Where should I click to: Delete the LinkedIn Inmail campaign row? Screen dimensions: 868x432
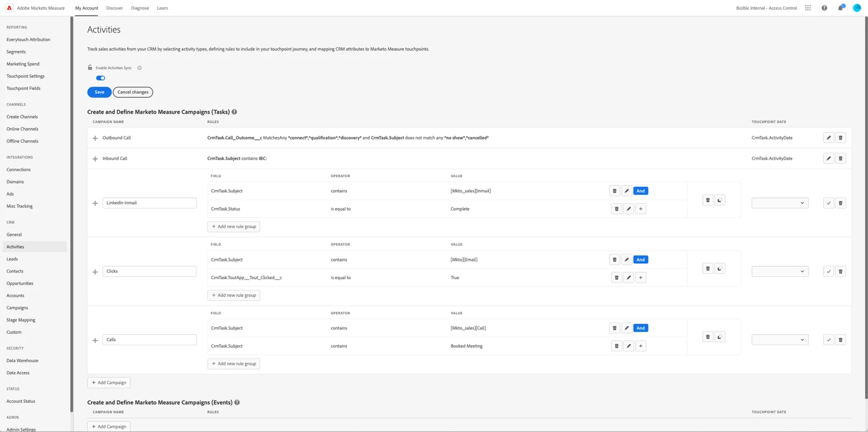[x=841, y=203]
